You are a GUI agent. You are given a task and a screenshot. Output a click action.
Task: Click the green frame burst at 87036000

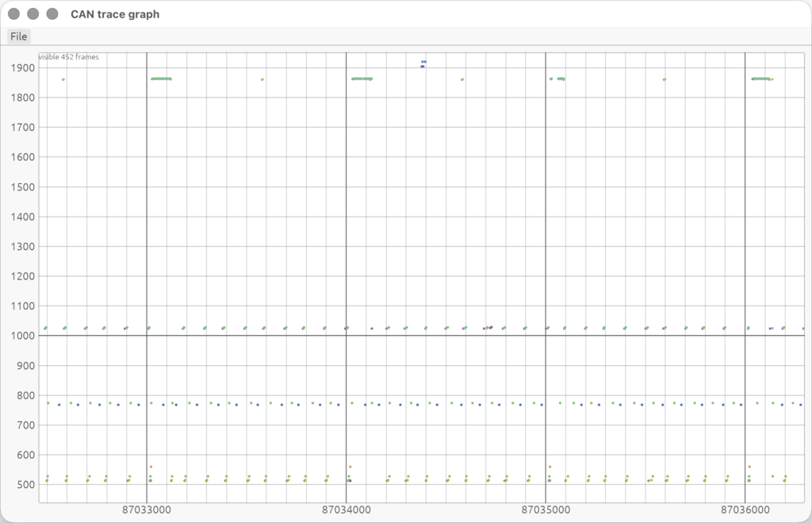tap(761, 79)
